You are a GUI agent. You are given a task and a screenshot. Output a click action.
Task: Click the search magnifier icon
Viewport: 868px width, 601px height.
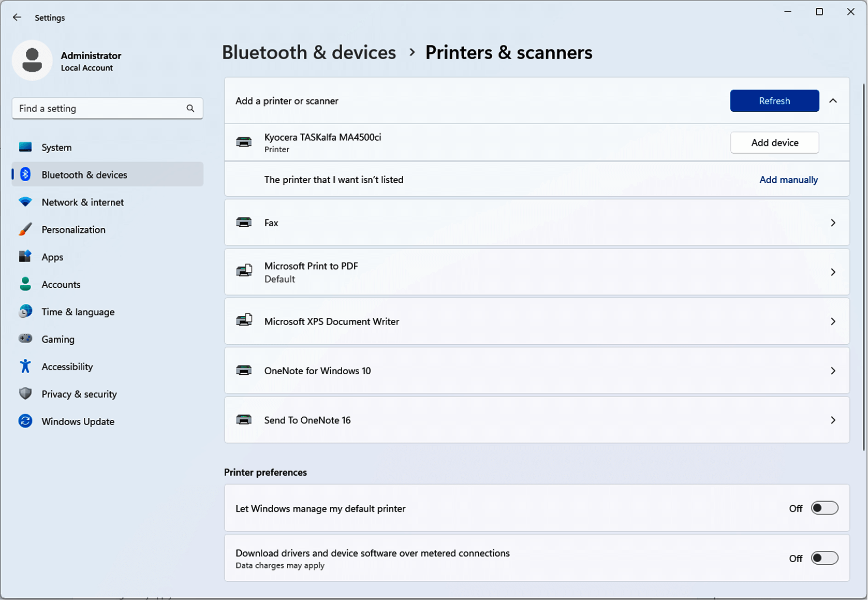[x=190, y=108]
